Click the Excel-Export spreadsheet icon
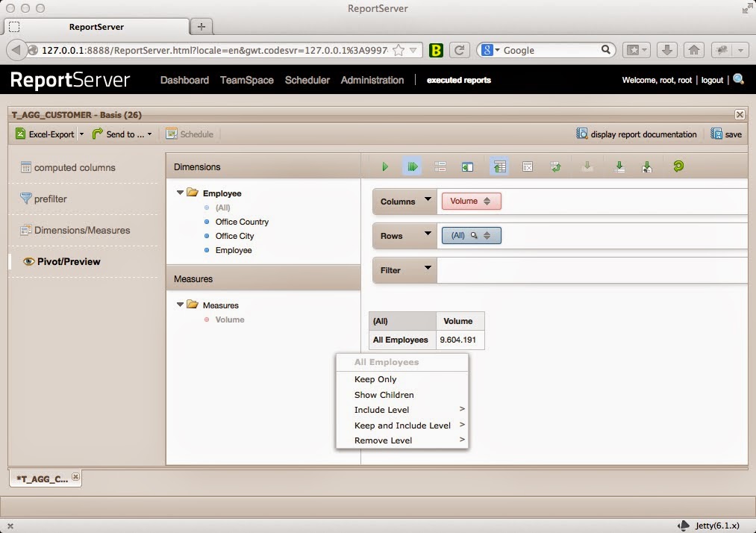756x533 pixels. pos(20,134)
